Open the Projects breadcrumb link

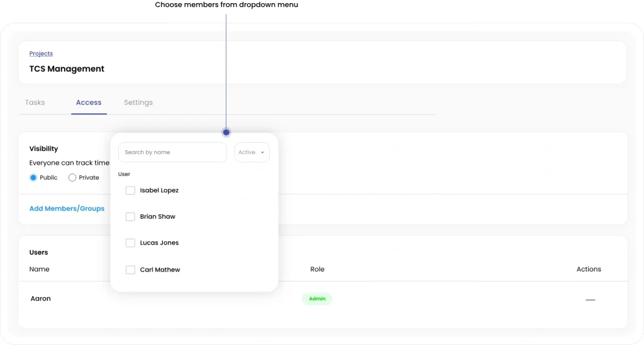coord(41,54)
